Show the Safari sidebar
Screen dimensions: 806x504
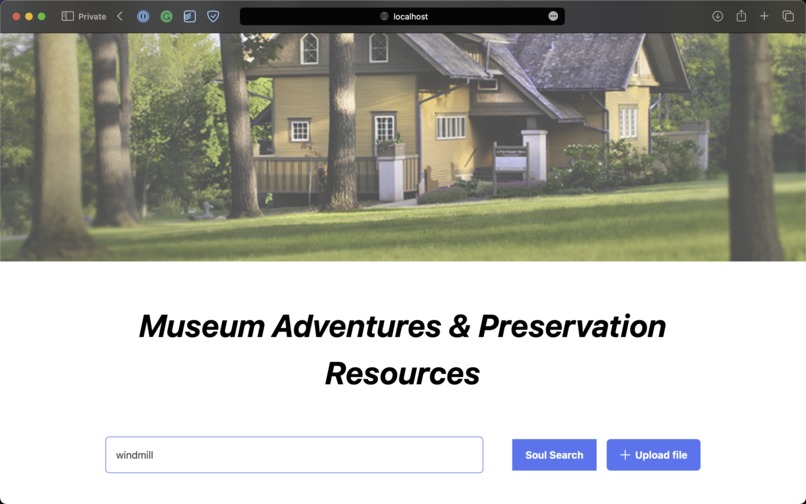tap(67, 16)
